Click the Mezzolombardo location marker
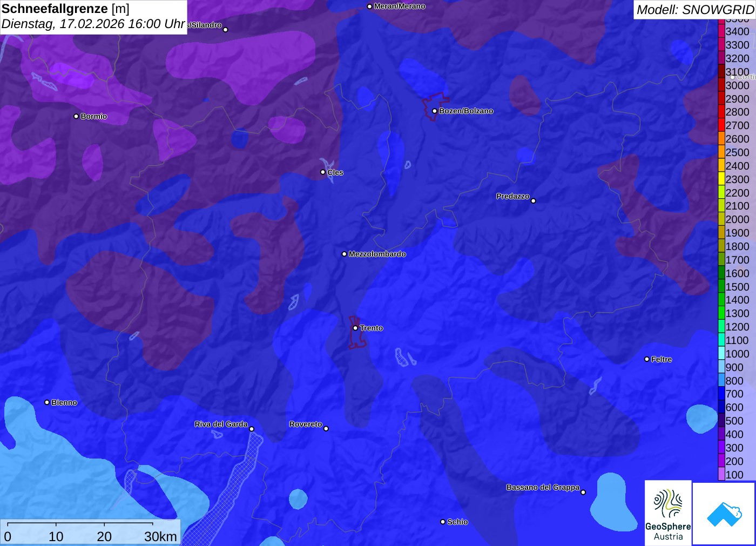 pos(345,254)
